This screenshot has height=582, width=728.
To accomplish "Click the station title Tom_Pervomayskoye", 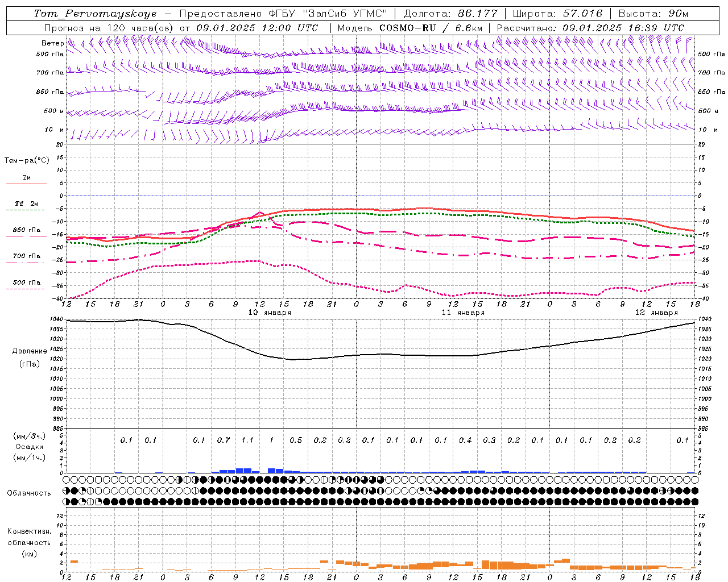I will [x=95, y=14].
